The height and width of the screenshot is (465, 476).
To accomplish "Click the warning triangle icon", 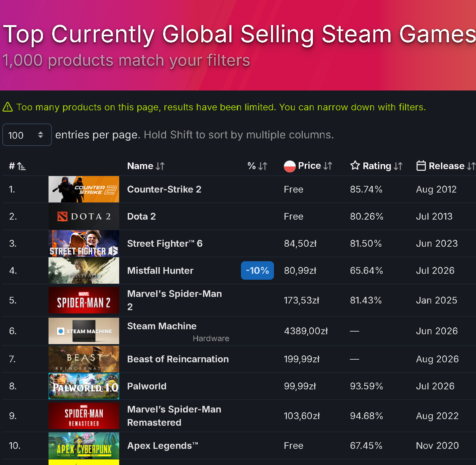I will click(x=8, y=107).
